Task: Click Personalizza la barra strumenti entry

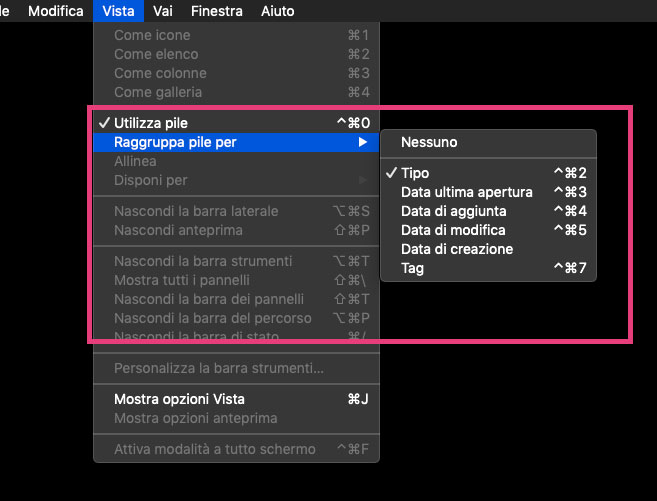Action: pyautogui.click(x=219, y=368)
